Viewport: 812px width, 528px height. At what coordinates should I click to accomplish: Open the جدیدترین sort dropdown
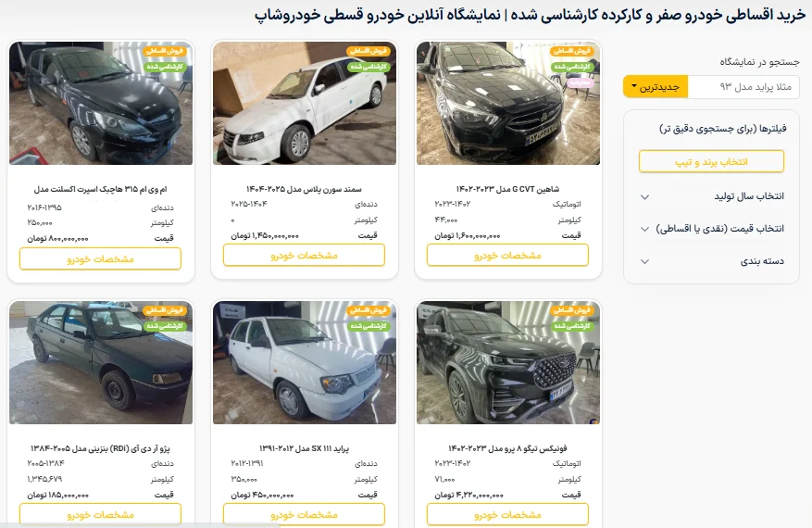(x=656, y=86)
